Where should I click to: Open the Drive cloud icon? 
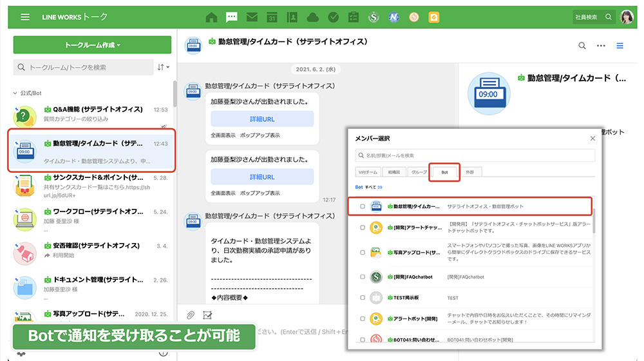(312, 17)
